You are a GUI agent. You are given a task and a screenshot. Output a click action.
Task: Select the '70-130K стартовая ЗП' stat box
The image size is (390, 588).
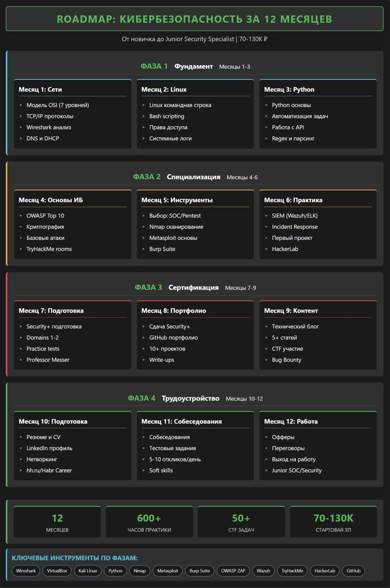333,522
